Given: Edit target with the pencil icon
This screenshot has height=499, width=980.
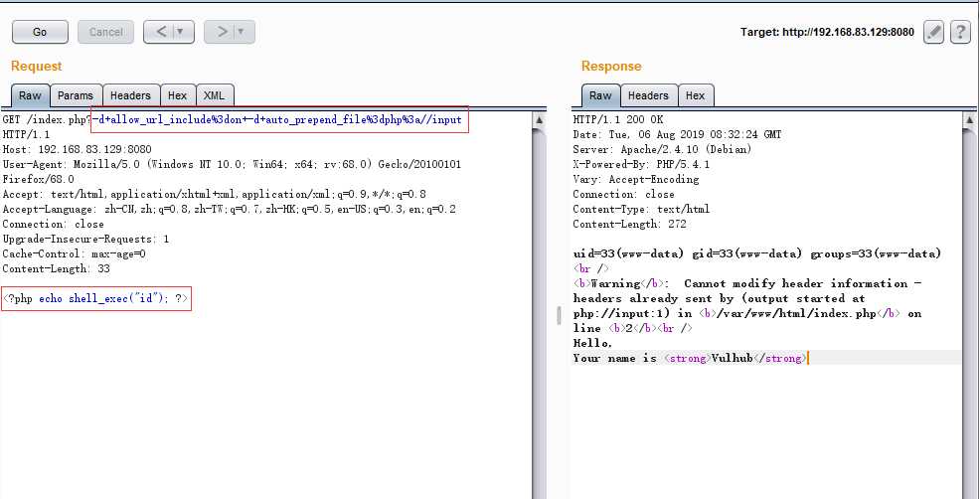Looking at the screenshot, I should [933, 32].
